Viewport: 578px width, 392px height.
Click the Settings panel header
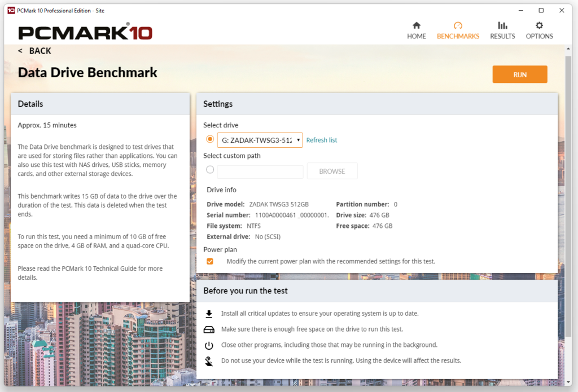pyautogui.click(x=376, y=104)
